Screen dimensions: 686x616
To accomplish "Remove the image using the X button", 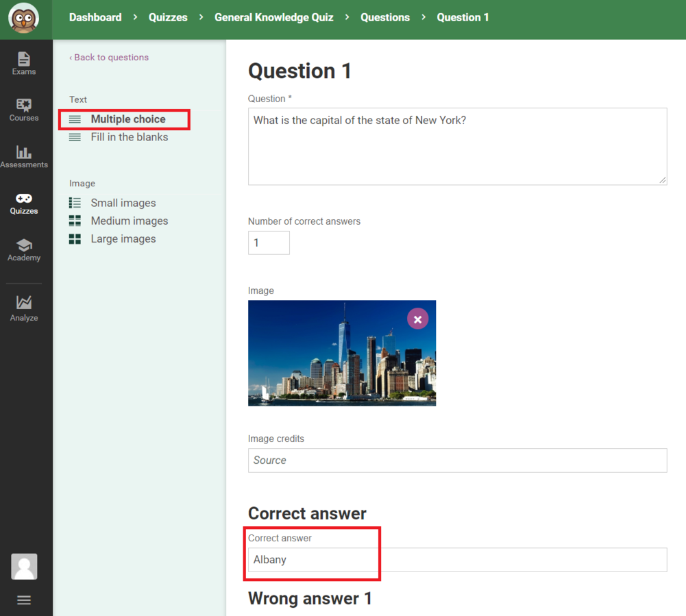I will click(417, 319).
